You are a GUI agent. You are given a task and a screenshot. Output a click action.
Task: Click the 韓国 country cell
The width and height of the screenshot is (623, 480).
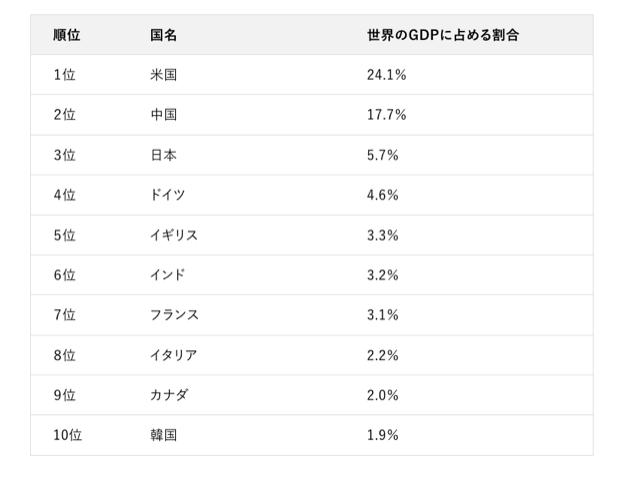pyautogui.click(x=163, y=435)
